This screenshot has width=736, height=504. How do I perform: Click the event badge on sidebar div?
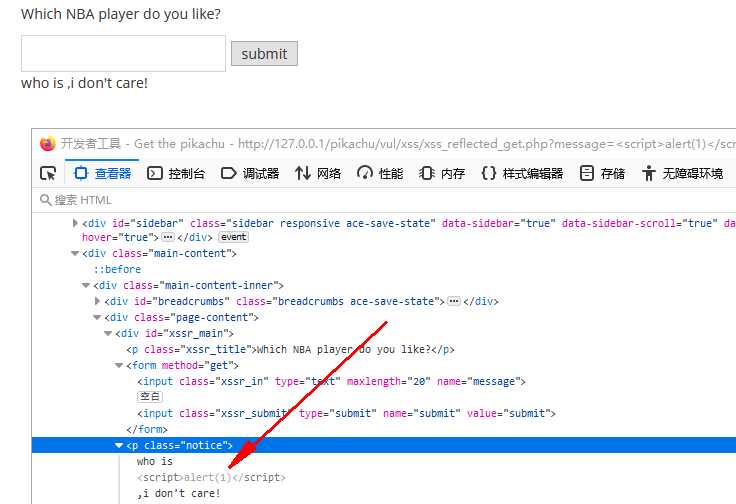coord(233,237)
